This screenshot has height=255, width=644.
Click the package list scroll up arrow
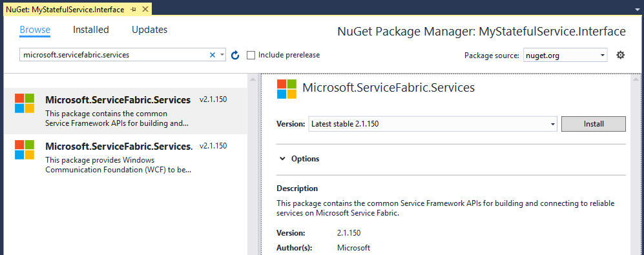point(253,79)
